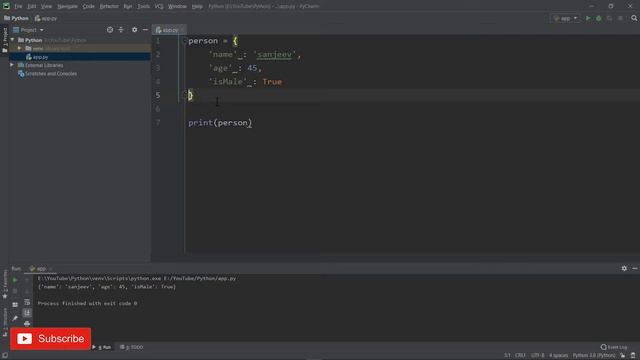The width and height of the screenshot is (640, 360).
Task: Click Python 3.8 interpreter in status bar
Action: click(x=594, y=355)
